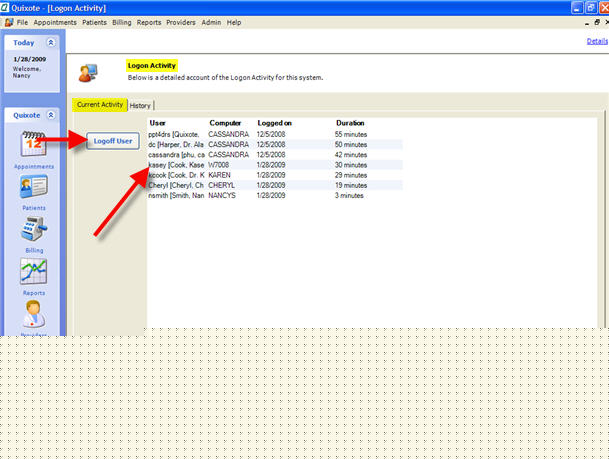Collapse the Today panel chevron

[x=51, y=42]
